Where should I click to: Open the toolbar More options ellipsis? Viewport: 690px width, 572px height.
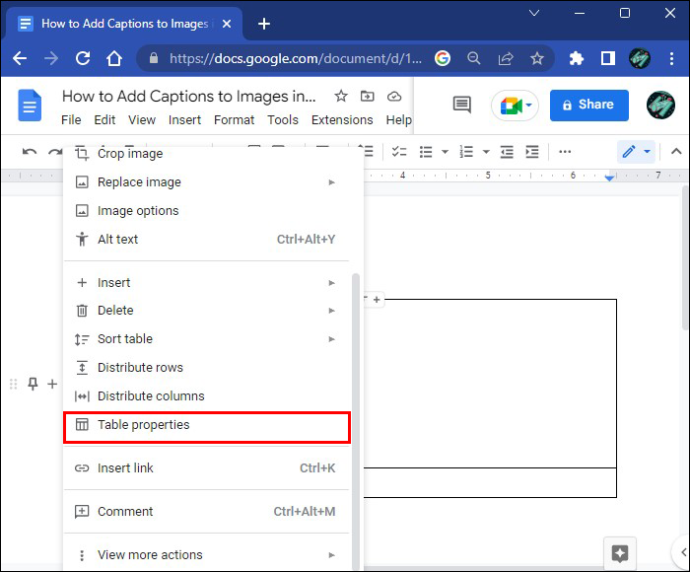point(565,152)
